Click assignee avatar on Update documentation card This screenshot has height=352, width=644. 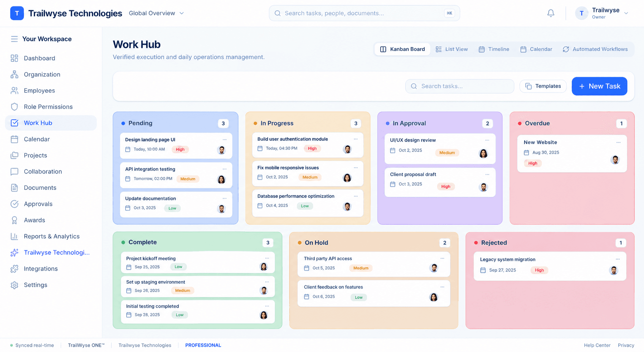[221, 208]
